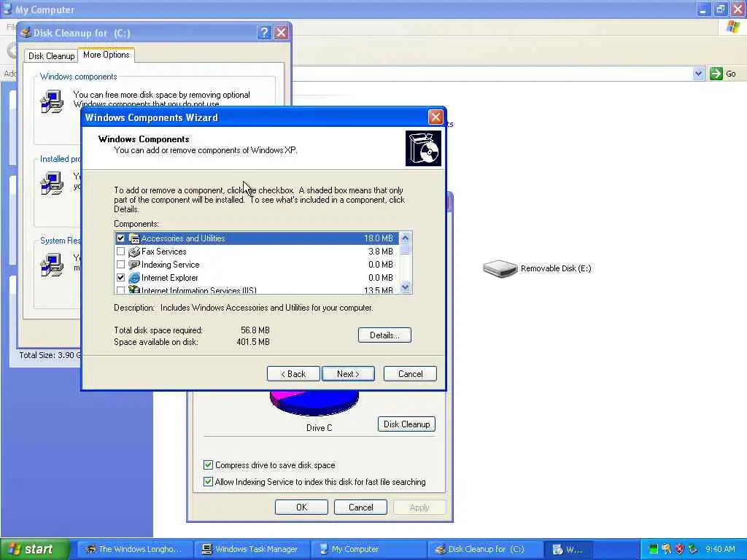Proceed with the Next button

[348, 374]
